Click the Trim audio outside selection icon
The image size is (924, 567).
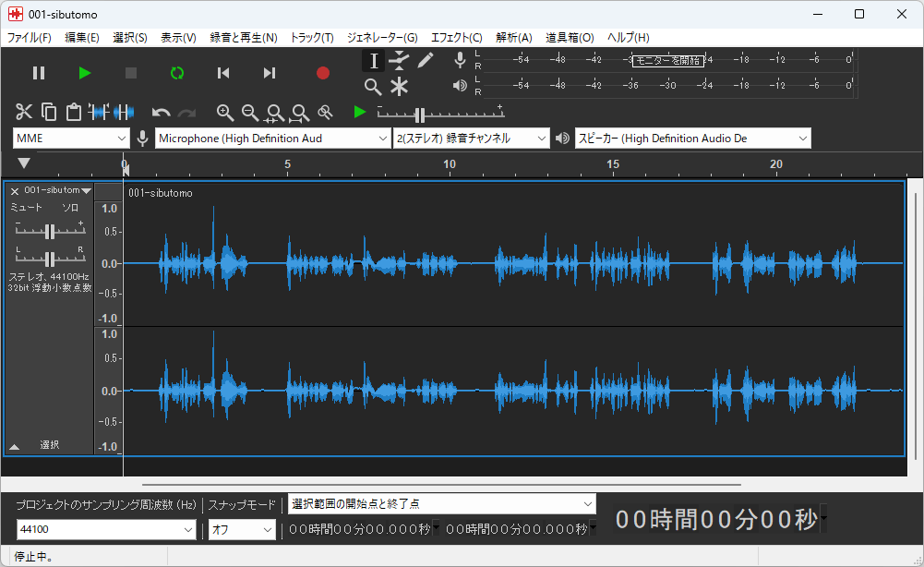[99, 112]
